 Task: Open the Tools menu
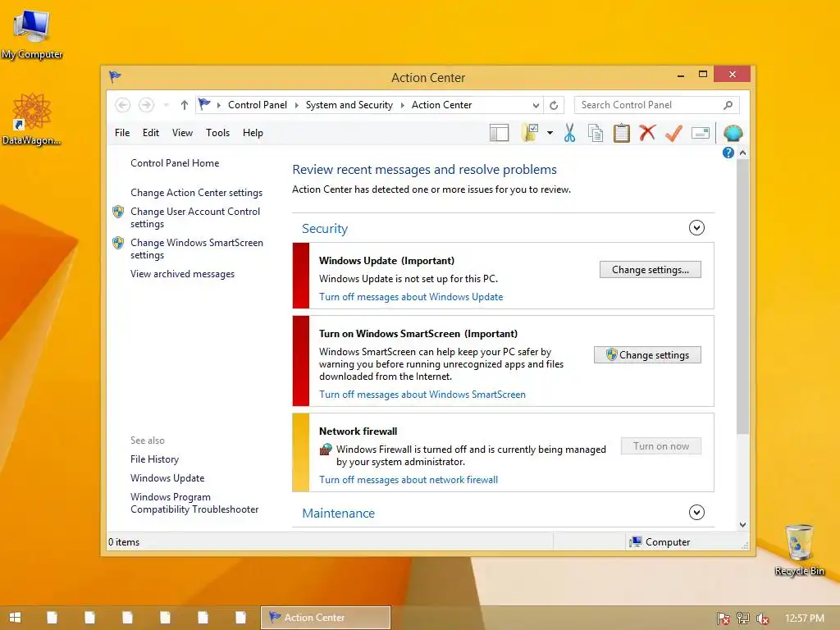(217, 133)
